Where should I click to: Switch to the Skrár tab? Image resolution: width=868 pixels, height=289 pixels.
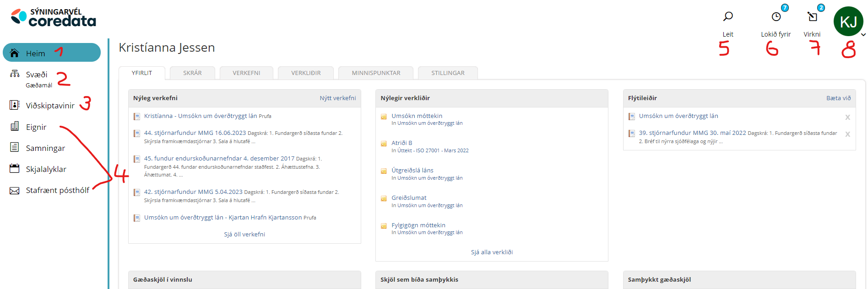coord(192,73)
